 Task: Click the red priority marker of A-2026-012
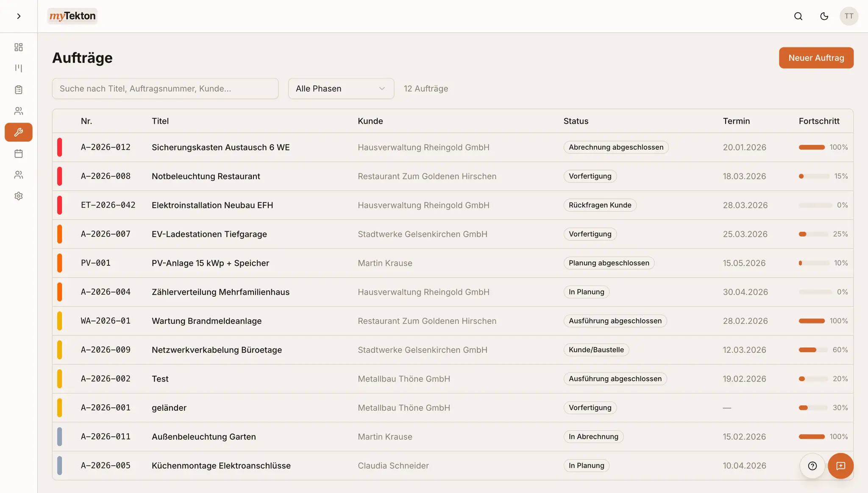(x=60, y=147)
